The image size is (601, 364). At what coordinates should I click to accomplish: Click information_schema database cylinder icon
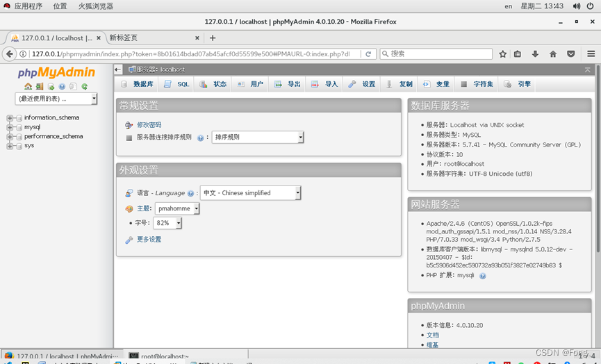pyautogui.click(x=19, y=118)
